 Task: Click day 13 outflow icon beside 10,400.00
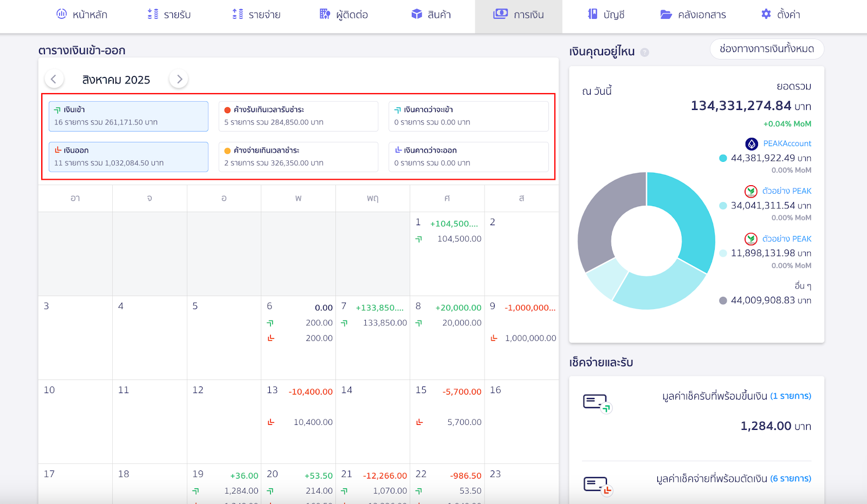pyautogui.click(x=271, y=422)
